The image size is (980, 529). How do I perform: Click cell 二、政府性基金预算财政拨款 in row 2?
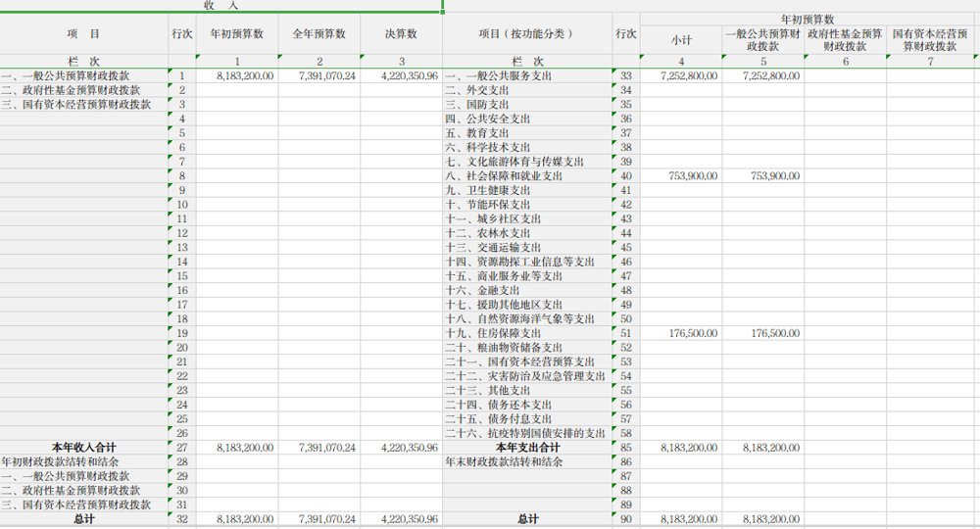point(83,90)
